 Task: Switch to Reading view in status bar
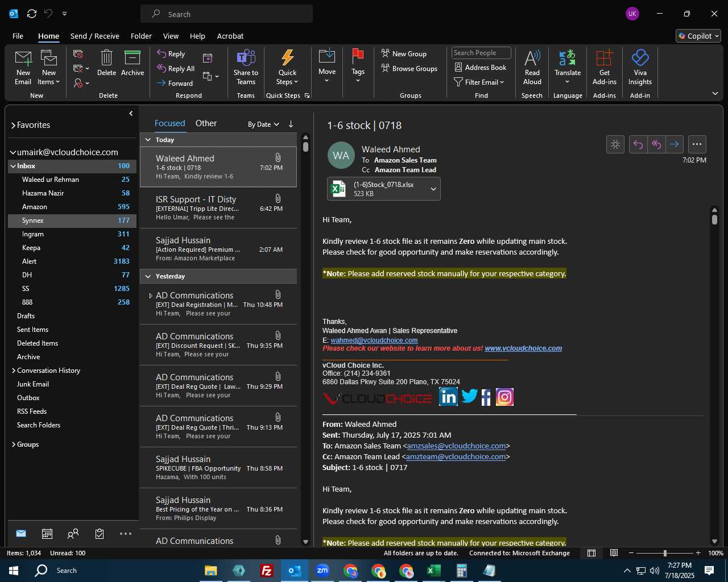click(614, 553)
